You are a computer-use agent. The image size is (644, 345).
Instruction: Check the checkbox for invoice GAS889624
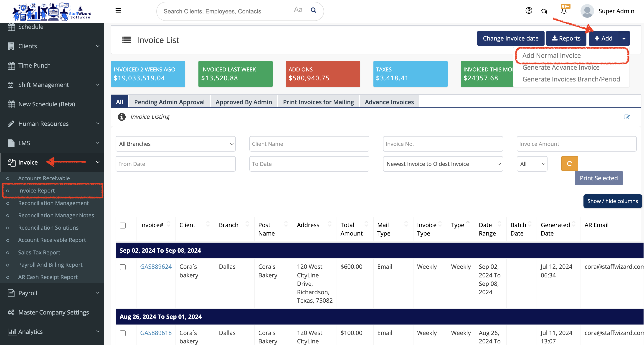click(x=123, y=267)
